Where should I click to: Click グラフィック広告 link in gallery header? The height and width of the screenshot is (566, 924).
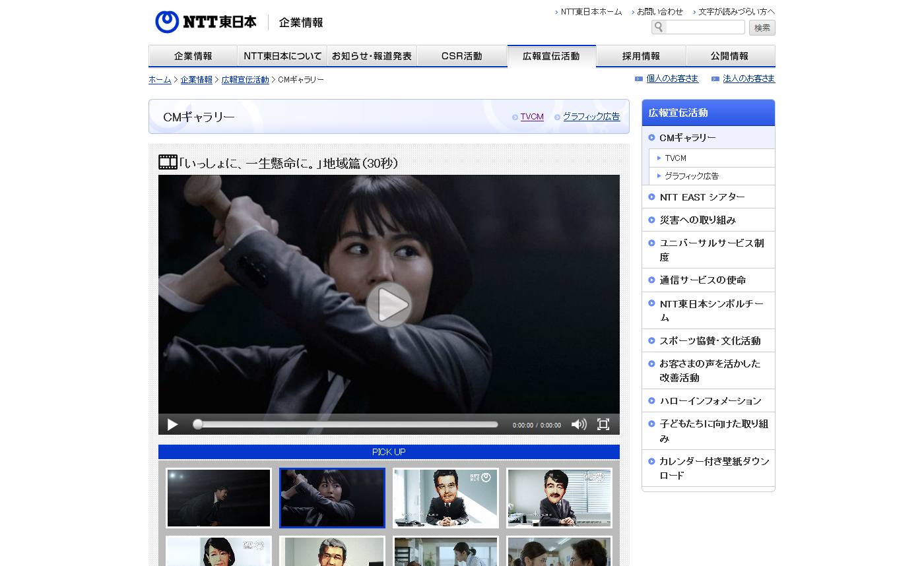tap(591, 117)
